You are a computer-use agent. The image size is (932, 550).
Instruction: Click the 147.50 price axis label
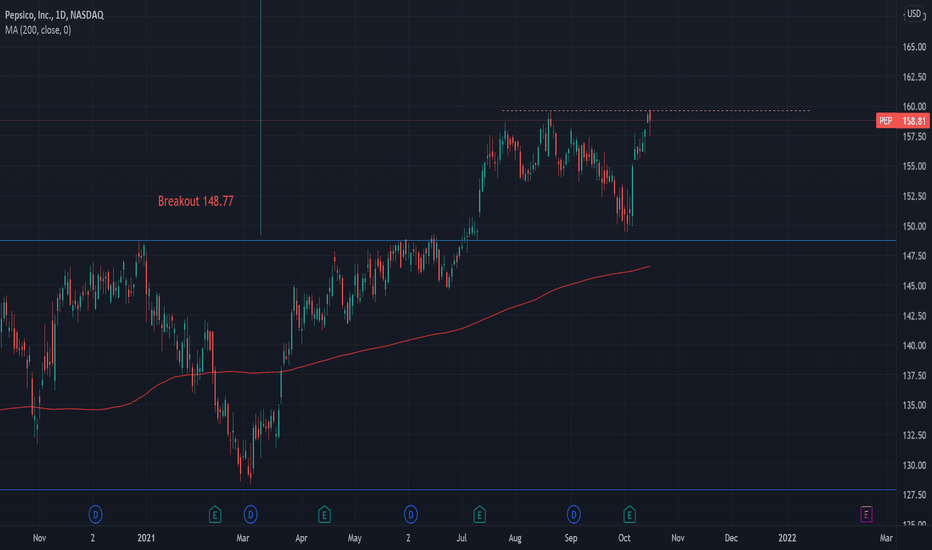(914, 256)
